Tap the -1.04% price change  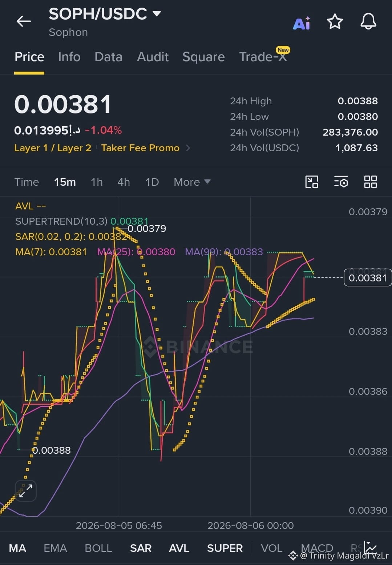coord(104,130)
